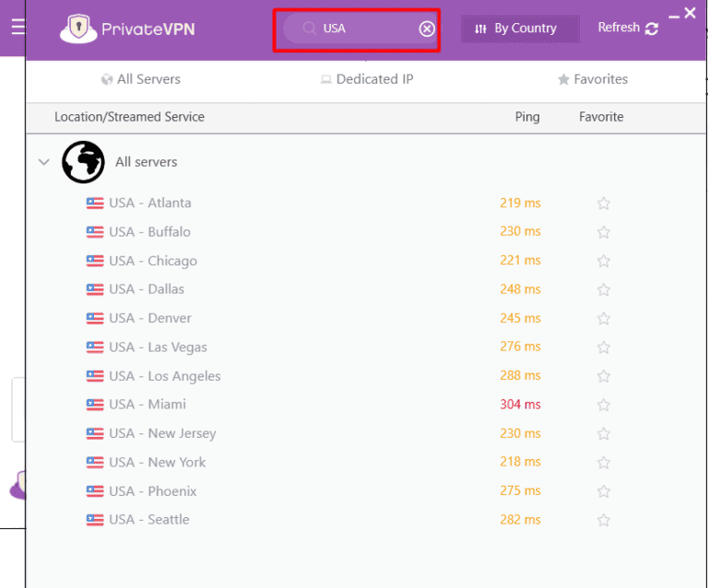708x588 pixels.
Task: Sort servers by Ping column header
Action: tap(527, 117)
